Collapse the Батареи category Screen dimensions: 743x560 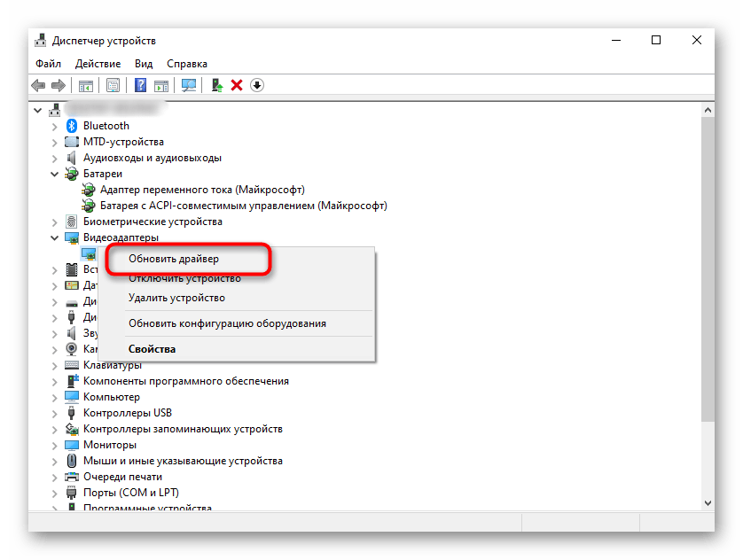click(x=55, y=174)
